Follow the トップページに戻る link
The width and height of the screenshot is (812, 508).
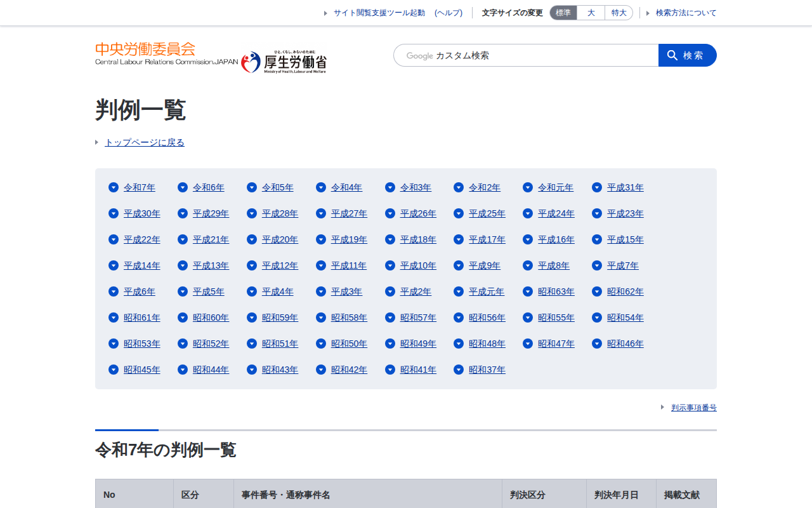pyautogui.click(x=145, y=142)
